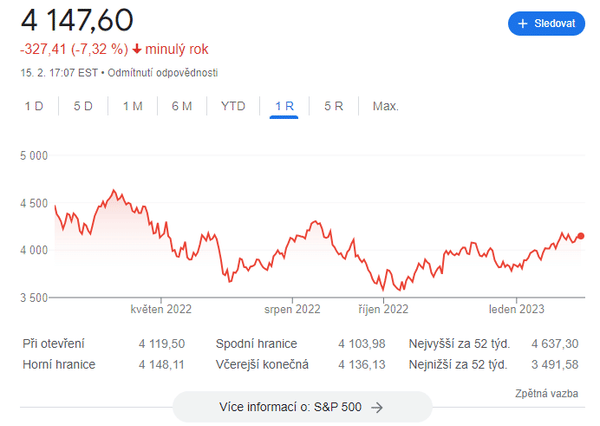Image resolution: width=600 pixels, height=426 pixels.
Task: Choose the 6 M range tab
Action: pos(182,106)
